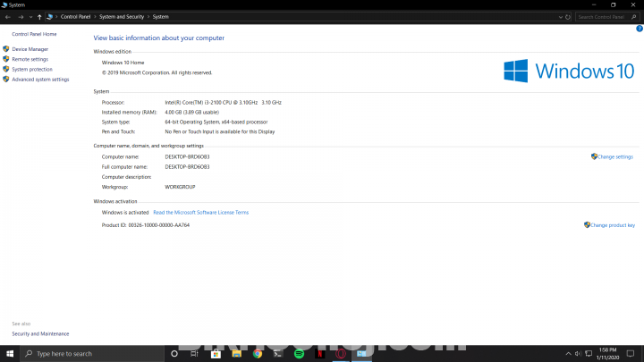Click the Product ID value text
The width and height of the screenshot is (644, 362).
tap(159, 225)
